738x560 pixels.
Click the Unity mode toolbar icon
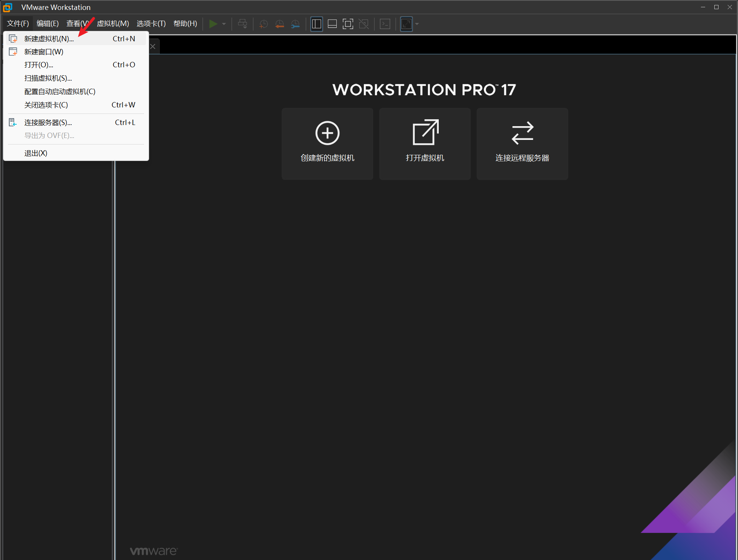coord(364,24)
